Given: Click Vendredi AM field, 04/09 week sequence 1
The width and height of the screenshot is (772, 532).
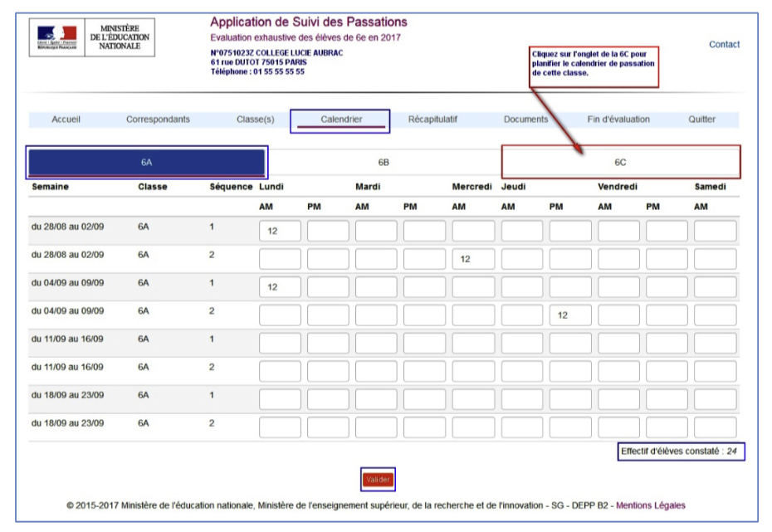Looking at the screenshot, I should 618,287.
